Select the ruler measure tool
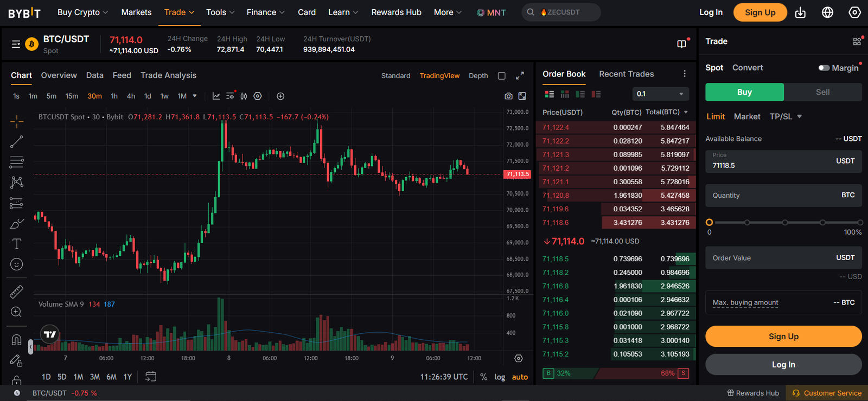The image size is (868, 401). click(x=17, y=292)
